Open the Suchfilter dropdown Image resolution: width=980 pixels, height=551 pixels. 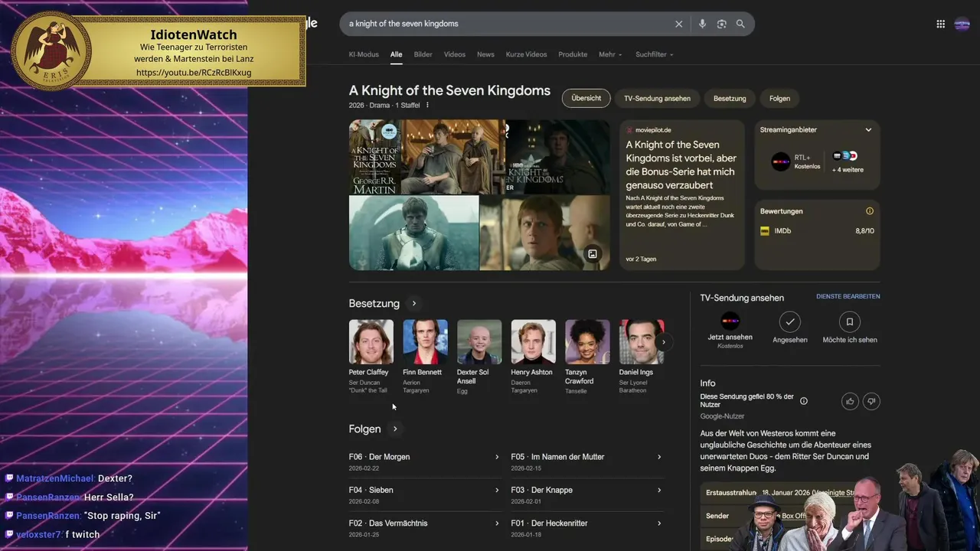pos(655,54)
